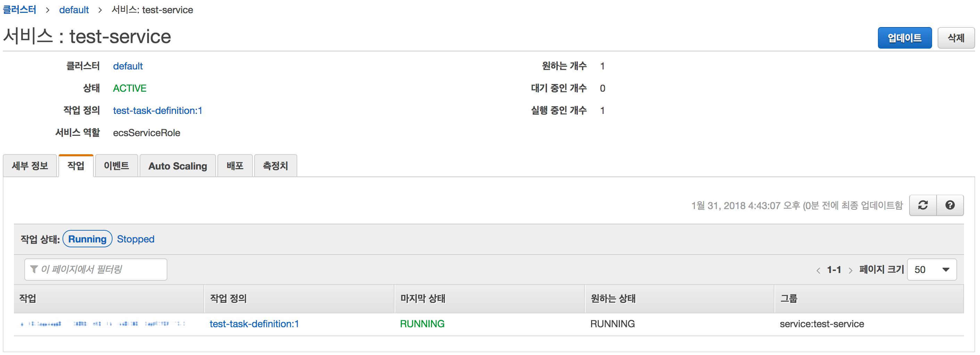The height and width of the screenshot is (355, 980).
Task: Open the help question mark icon
Action: pyautogui.click(x=949, y=206)
